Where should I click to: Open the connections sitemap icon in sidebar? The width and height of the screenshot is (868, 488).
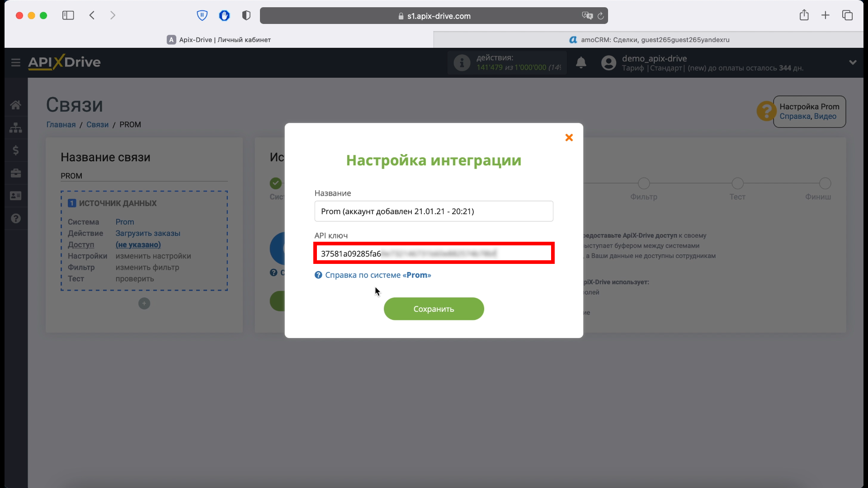click(16, 127)
